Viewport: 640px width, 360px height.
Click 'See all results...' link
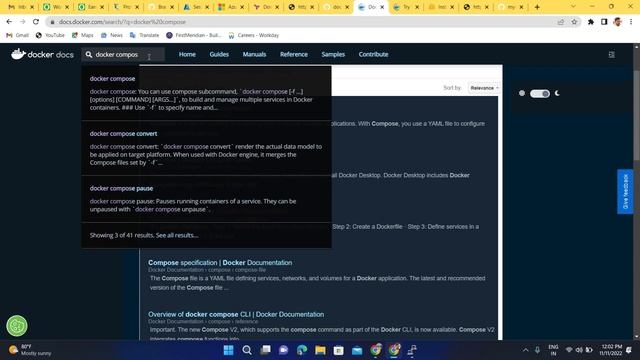click(177, 235)
